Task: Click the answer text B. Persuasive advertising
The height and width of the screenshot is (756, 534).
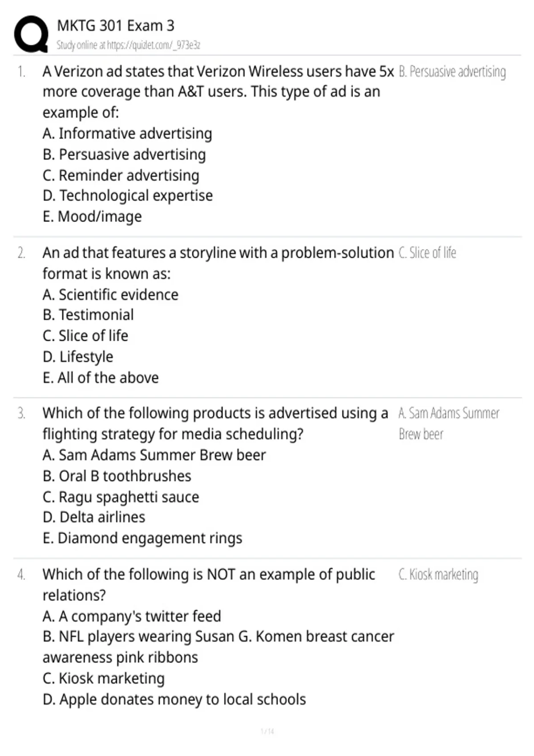Action: (452, 72)
